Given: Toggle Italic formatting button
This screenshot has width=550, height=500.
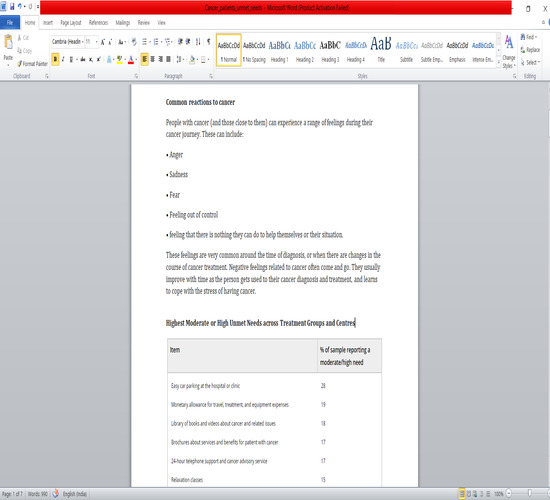Looking at the screenshot, I should 63,59.
